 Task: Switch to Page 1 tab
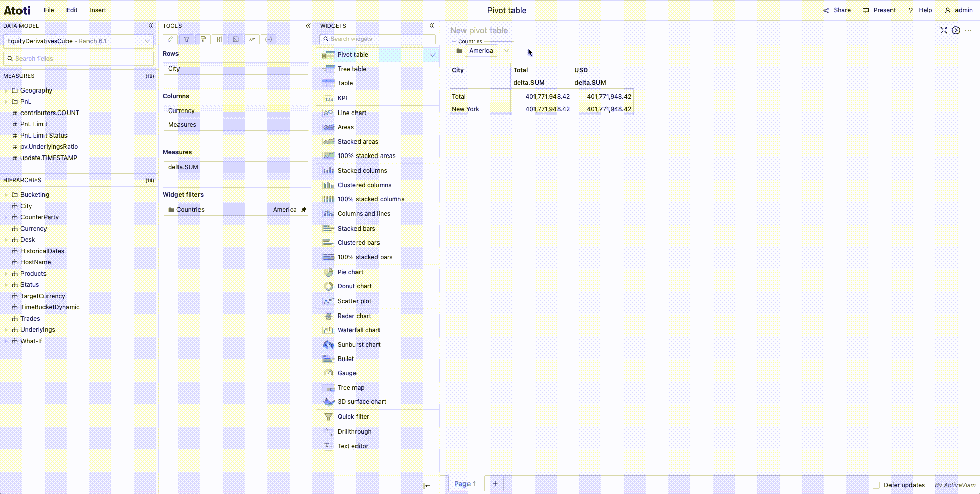pos(464,483)
